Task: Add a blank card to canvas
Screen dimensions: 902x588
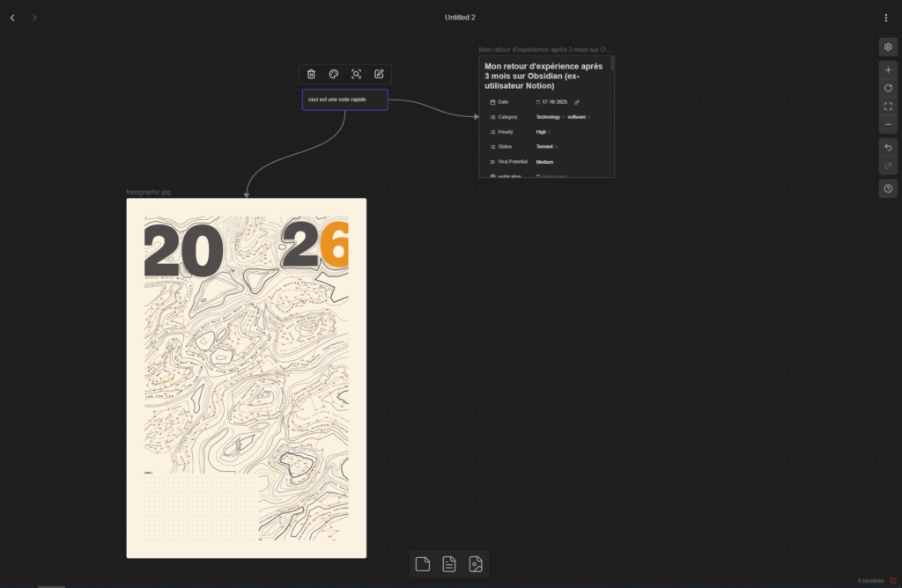Action: pyautogui.click(x=423, y=564)
